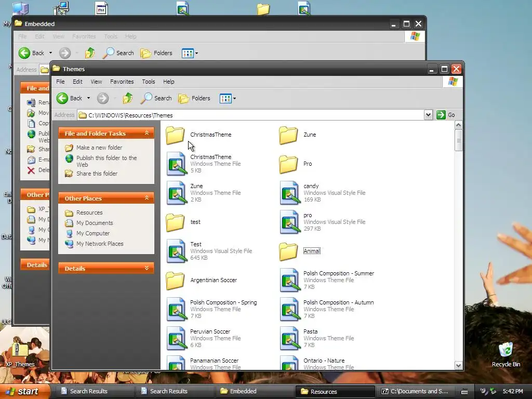The height and width of the screenshot is (399, 532).
Task: Select the Pro folder icon
Action: (x=288, y=164)
